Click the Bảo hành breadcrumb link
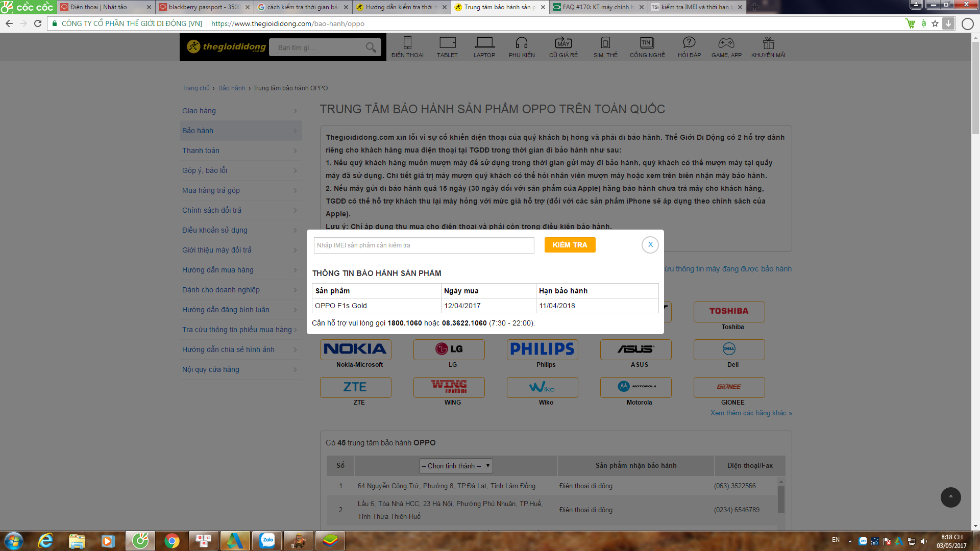 coord(232,88)
